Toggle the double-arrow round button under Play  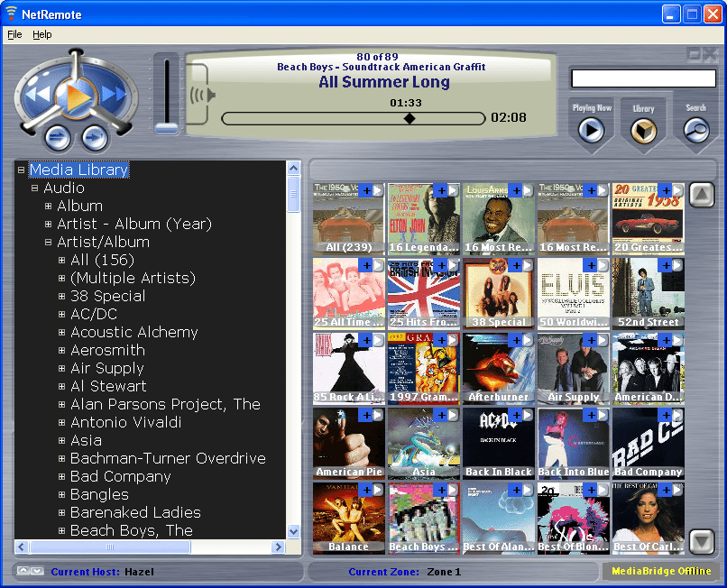(x=58, y=138)
